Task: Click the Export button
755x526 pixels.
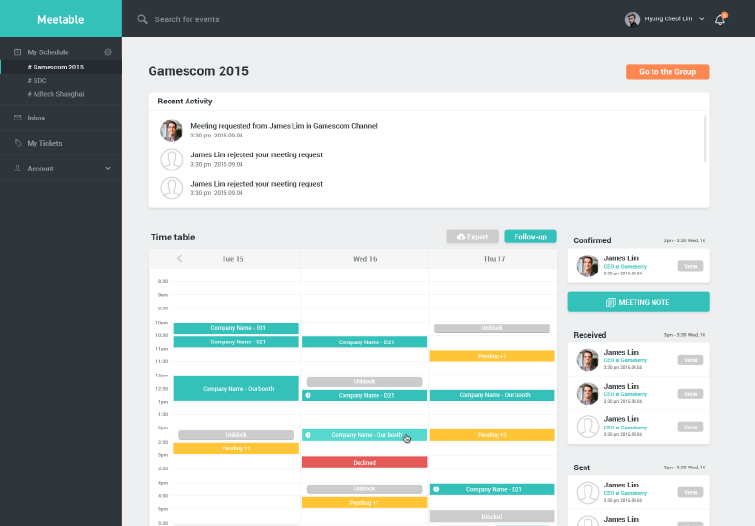Action: [x=472, y=237]
